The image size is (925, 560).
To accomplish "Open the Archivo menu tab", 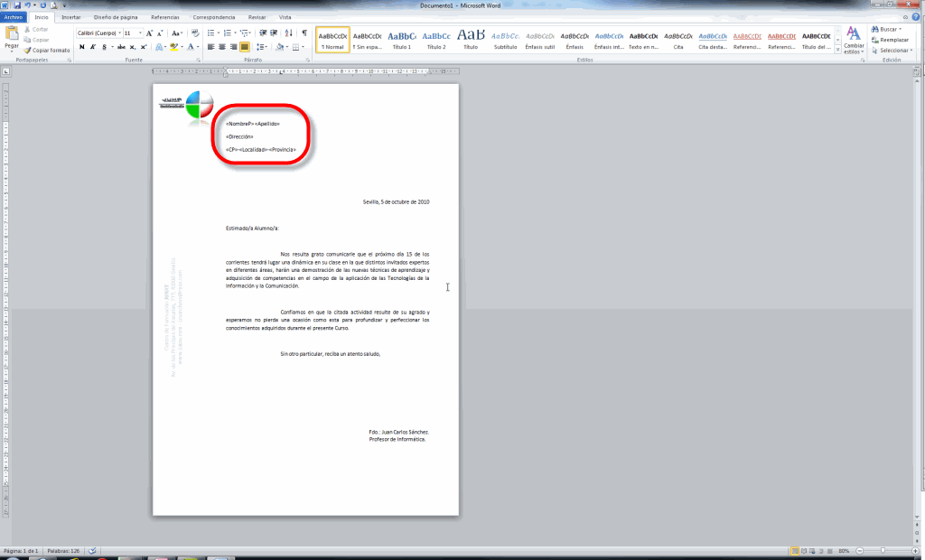I will pos(14,17).
